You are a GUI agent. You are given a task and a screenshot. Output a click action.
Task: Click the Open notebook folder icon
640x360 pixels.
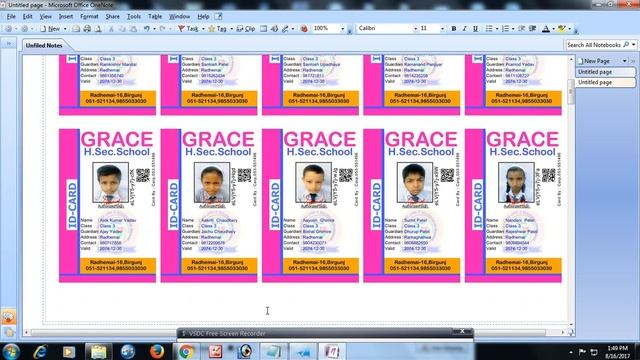pos(76,29)
